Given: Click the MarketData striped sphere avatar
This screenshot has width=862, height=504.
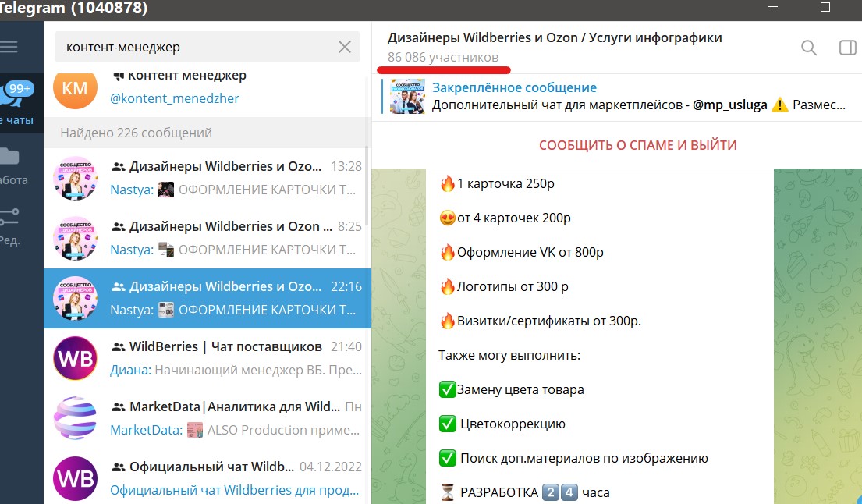Looking at the screenshot, I should pyautogui.click(x=76, y=418).
